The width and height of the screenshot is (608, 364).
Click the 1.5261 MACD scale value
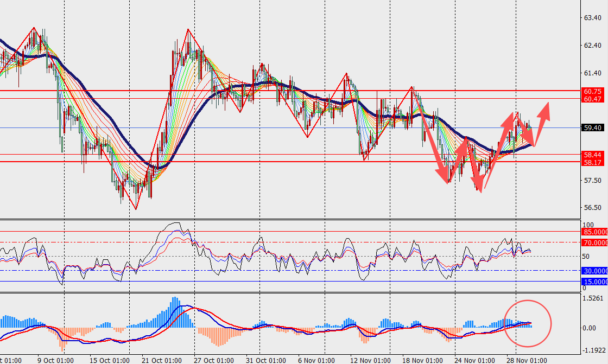click(x=593, y=298)
